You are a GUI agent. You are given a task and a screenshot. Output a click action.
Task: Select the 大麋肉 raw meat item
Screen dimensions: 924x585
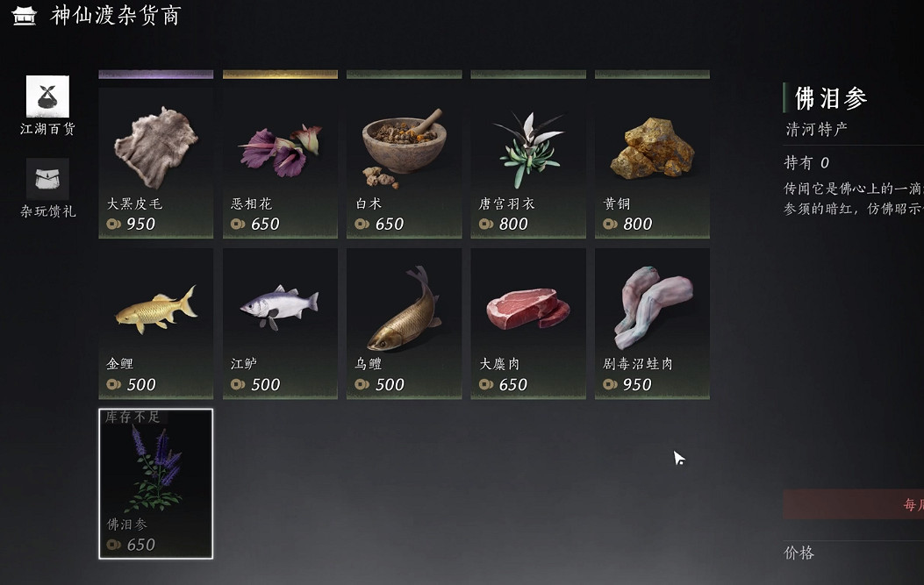click(528, 324)
